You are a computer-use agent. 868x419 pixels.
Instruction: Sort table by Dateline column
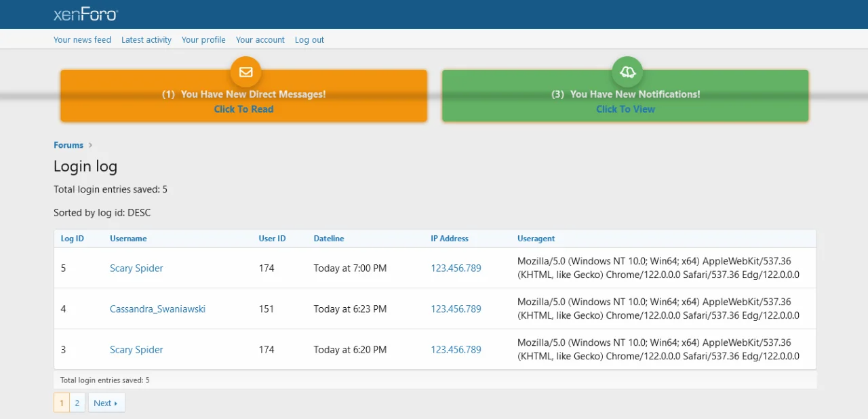[x=329, y=239]
